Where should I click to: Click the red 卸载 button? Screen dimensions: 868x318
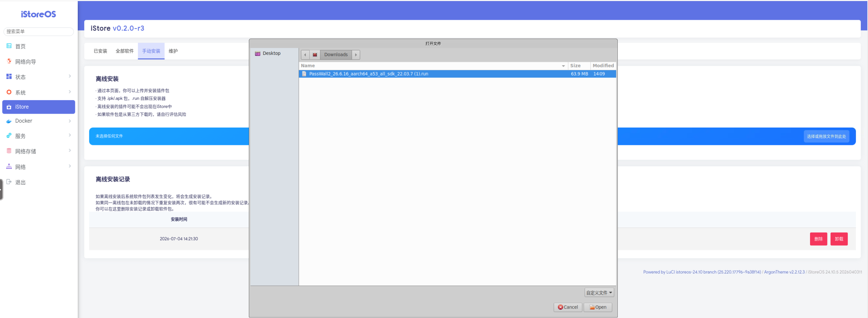[x=839, y=239]
